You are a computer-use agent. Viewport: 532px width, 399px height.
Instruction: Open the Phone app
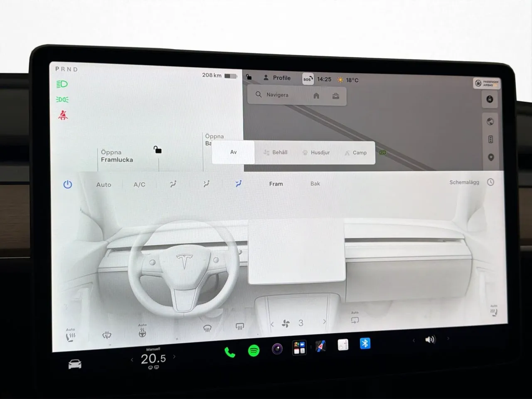[229, 352]
